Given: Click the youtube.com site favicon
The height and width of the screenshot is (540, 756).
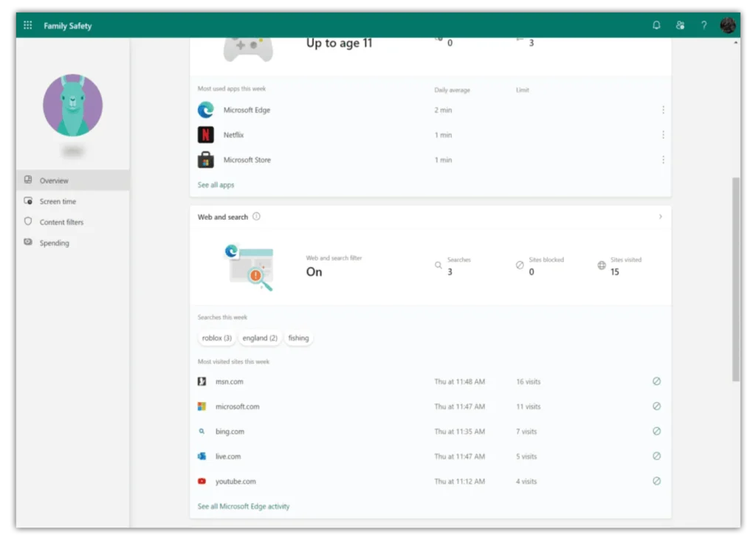Looking at the screenshot, I should [202, 481].
